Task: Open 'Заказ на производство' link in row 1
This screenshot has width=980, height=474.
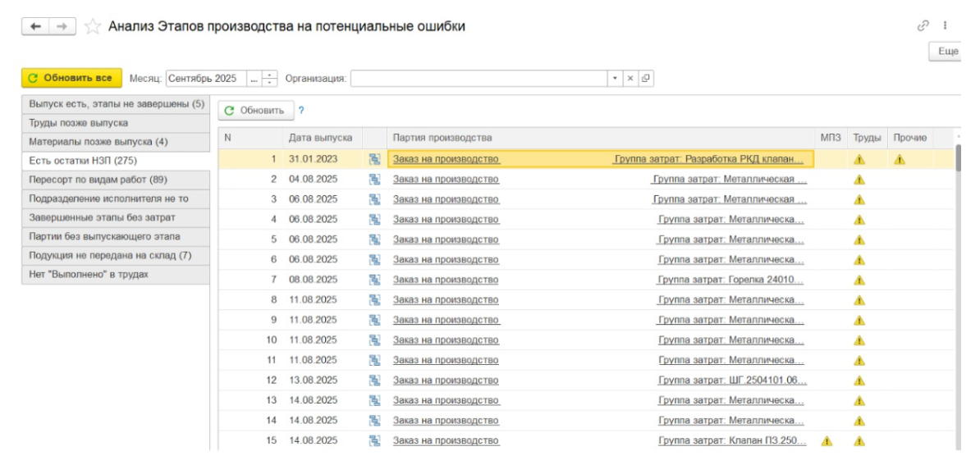Action: (x=446, y=159)
